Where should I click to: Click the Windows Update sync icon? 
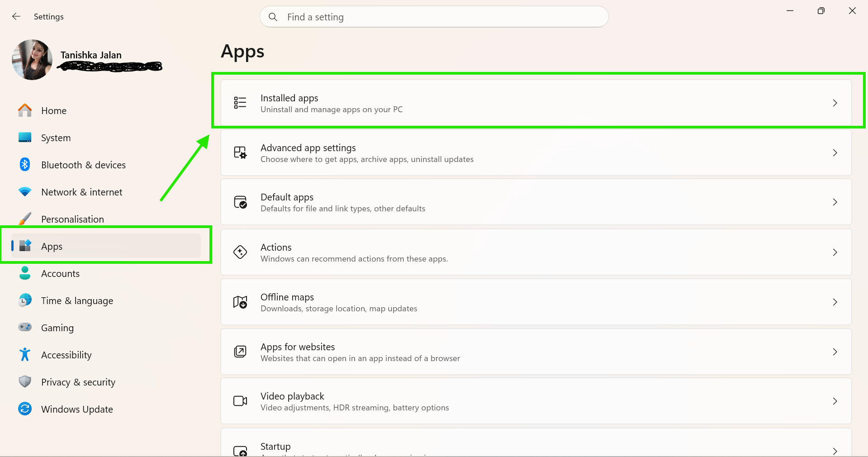pos(25,409)
